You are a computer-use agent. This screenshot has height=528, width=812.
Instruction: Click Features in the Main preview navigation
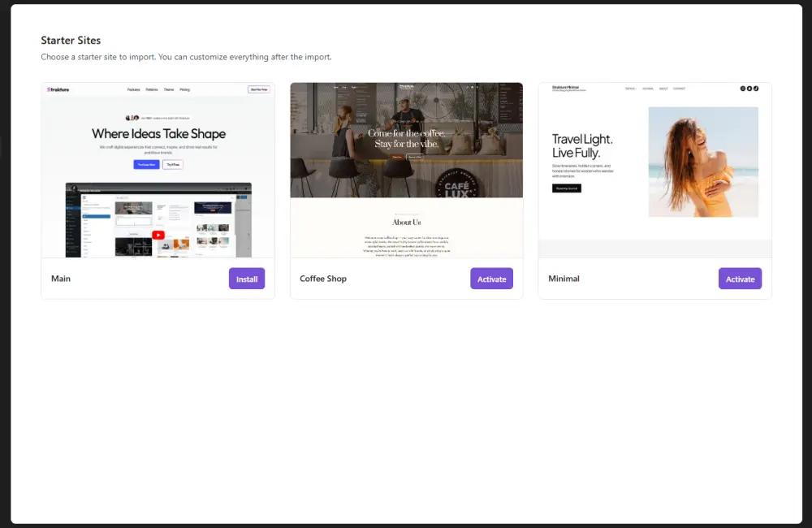tap(133, 89)
